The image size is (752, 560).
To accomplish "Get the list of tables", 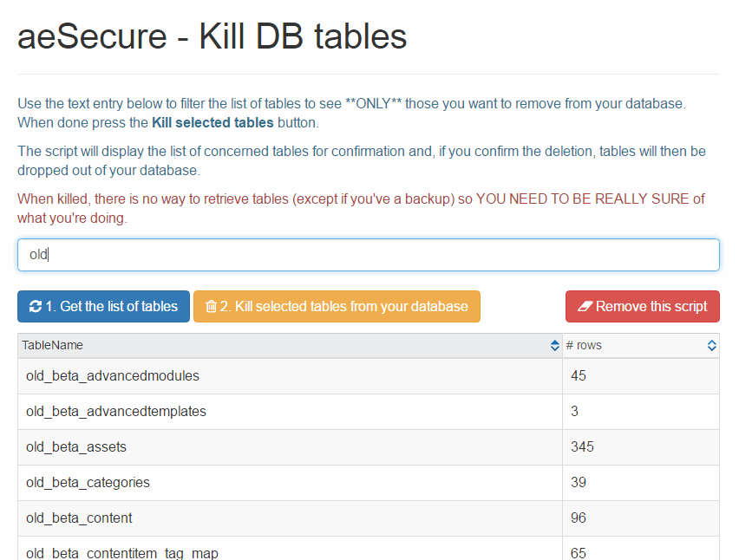I will 103,306.
